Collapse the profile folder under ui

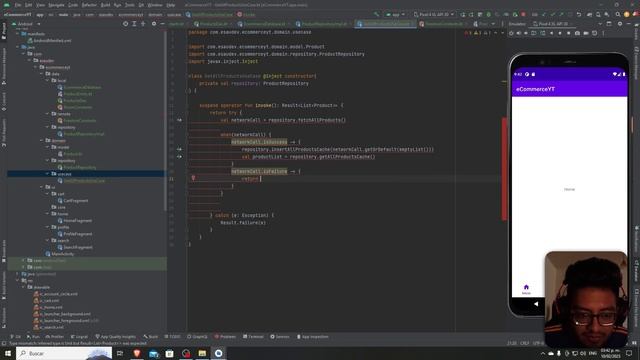click(x=48, y=227)
